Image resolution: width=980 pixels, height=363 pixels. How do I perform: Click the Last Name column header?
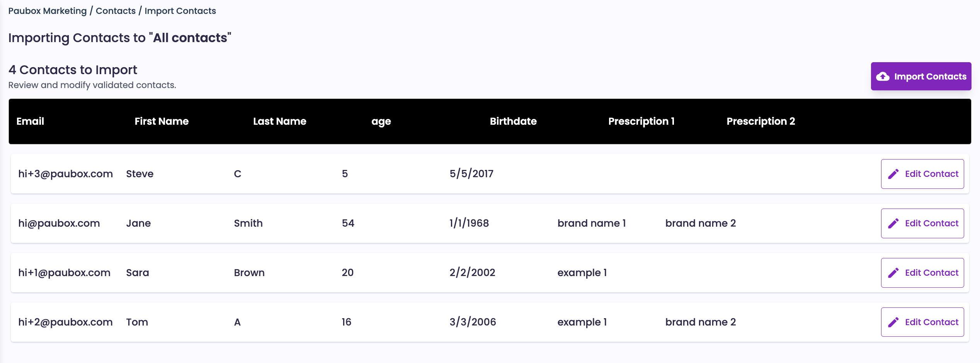point(280,121)
